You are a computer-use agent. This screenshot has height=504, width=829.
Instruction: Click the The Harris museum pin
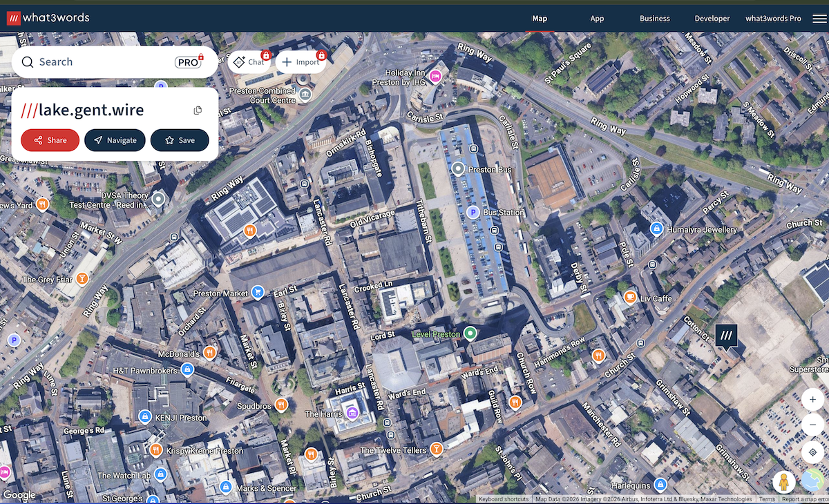pos(352,413)
